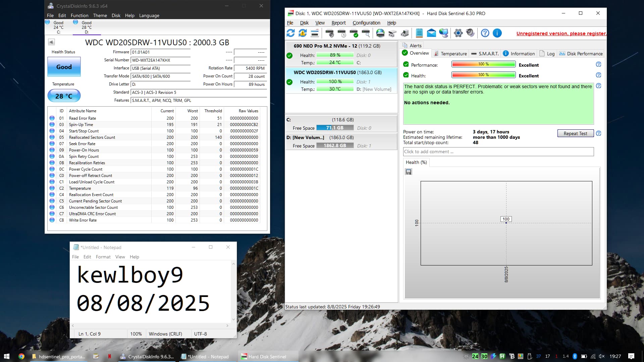Open Windows Start menu
This screenshot has width=644, height=362.
click(x=6, y=356)
